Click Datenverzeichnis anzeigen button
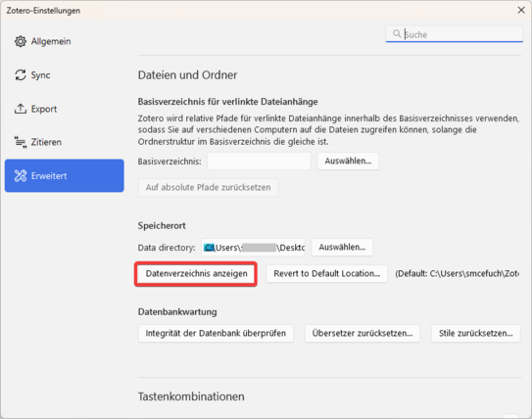532x419 pixels. 197,273
